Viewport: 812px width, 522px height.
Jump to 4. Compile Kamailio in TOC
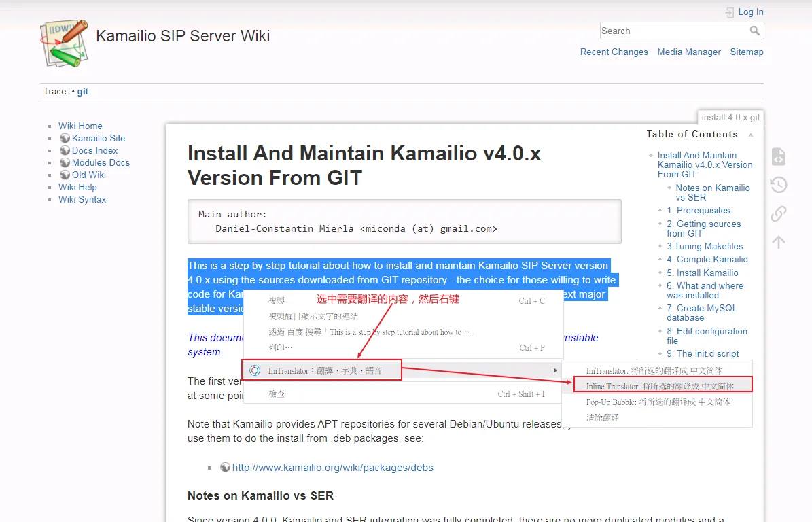click(707, 260)
